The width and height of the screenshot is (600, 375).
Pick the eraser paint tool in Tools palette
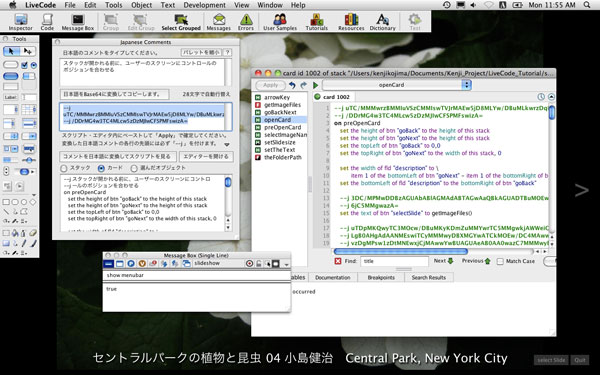coord(33,232)
